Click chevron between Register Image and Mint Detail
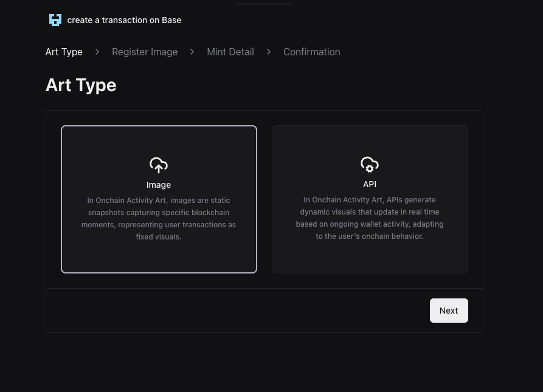Screen dimensions: 543x392 [192, 52]
